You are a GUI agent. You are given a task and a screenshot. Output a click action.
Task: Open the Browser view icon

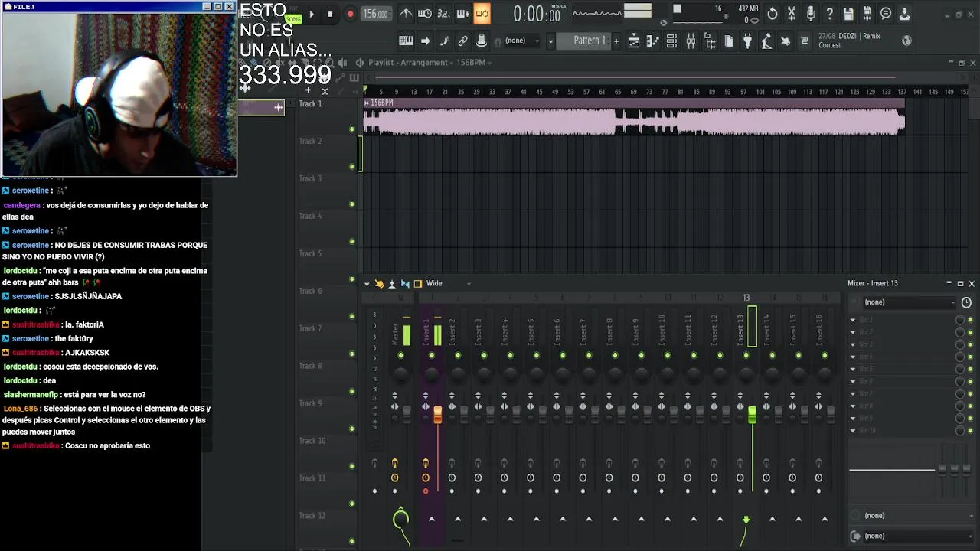click(710, 41)
